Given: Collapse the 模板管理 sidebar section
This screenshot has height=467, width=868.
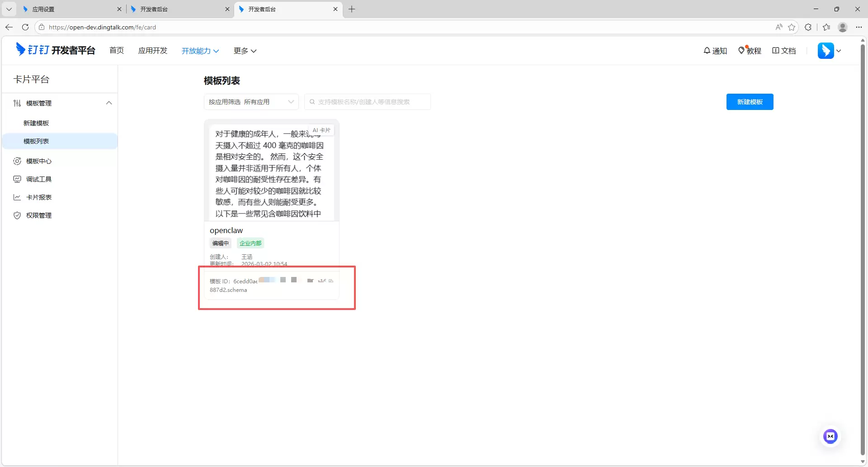Looking at the screenshot, I should [x=108, y=103].
